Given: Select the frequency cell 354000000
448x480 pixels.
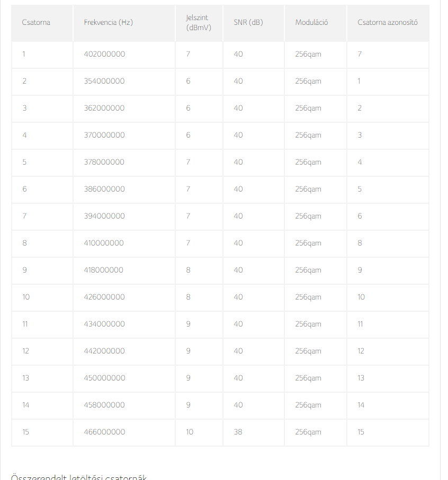Looking at the screenshot, I should point(104,81).
